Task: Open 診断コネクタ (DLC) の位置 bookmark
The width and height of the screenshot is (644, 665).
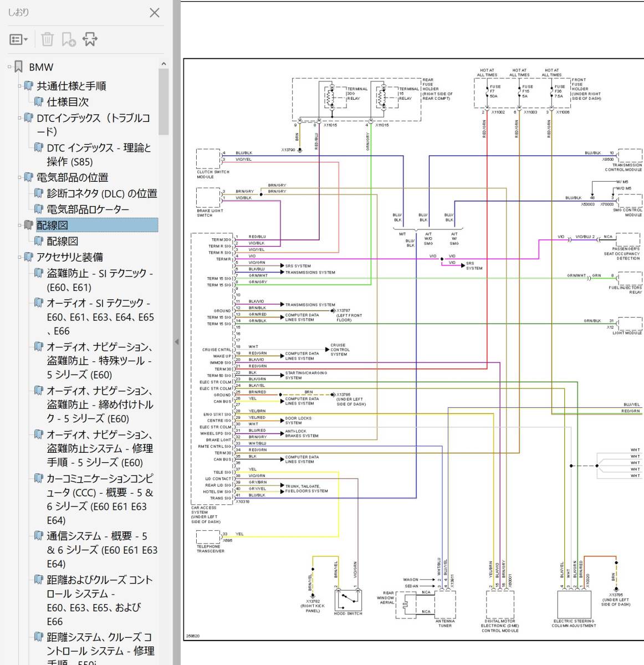Action: pos(102,193)
